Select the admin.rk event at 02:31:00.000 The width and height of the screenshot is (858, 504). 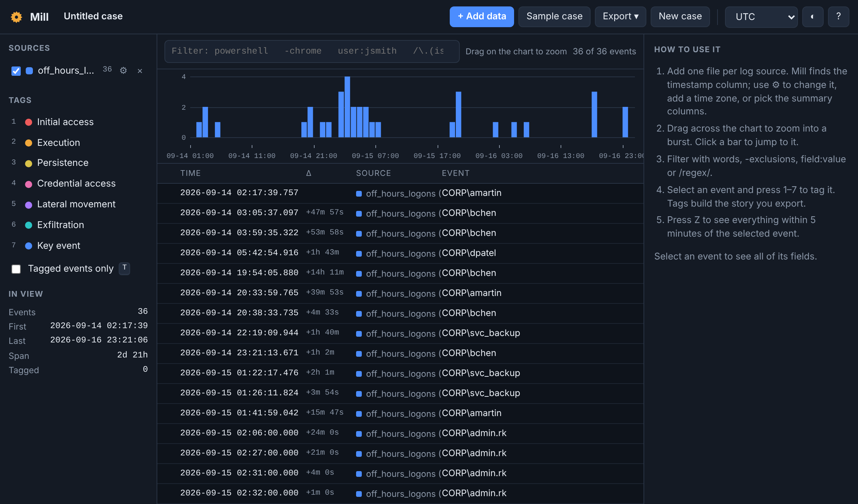pyautogui.click(x=400, y=474)
